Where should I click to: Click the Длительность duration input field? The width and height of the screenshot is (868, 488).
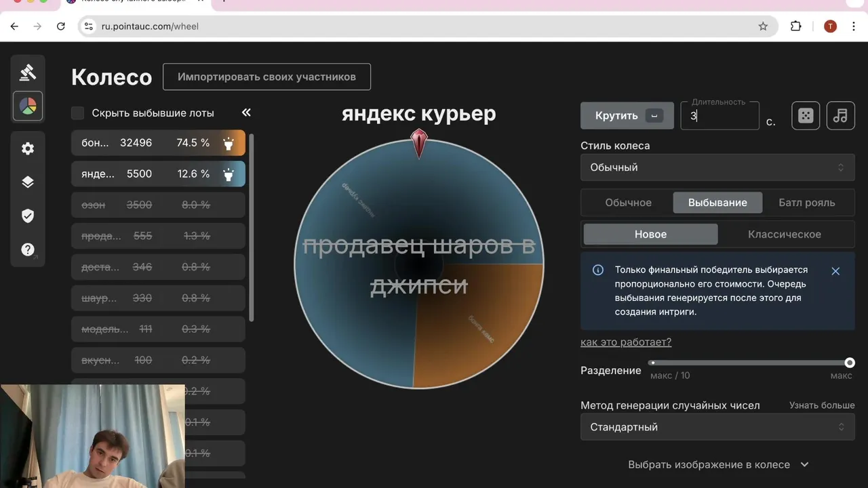(720, 116)
